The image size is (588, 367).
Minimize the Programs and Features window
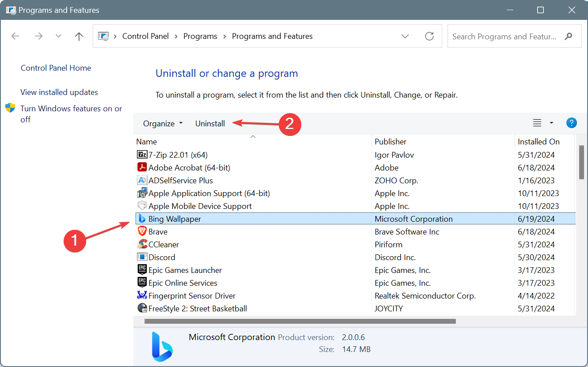[x=511, y=10]
